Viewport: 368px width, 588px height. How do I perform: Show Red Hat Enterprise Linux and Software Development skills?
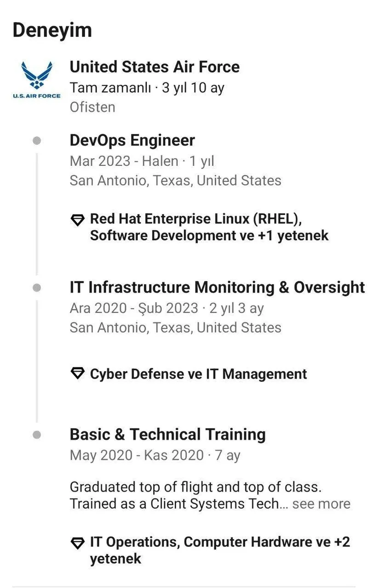[x=209, y=227]
